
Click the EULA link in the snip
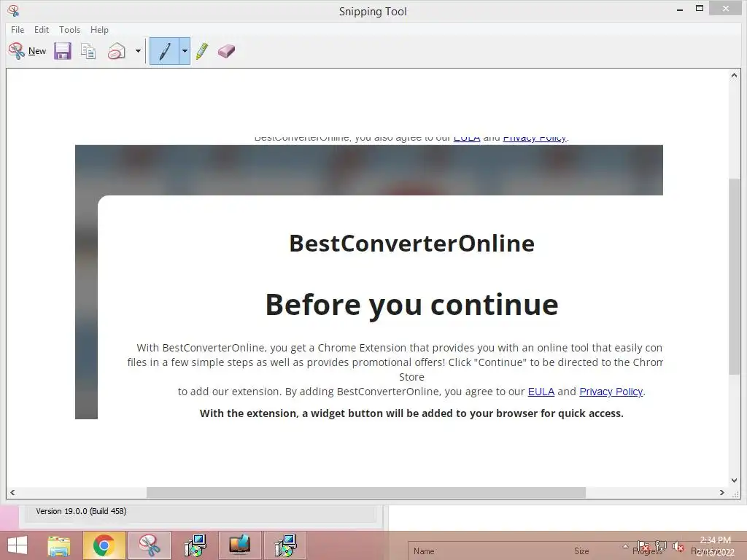coord(541,392)
